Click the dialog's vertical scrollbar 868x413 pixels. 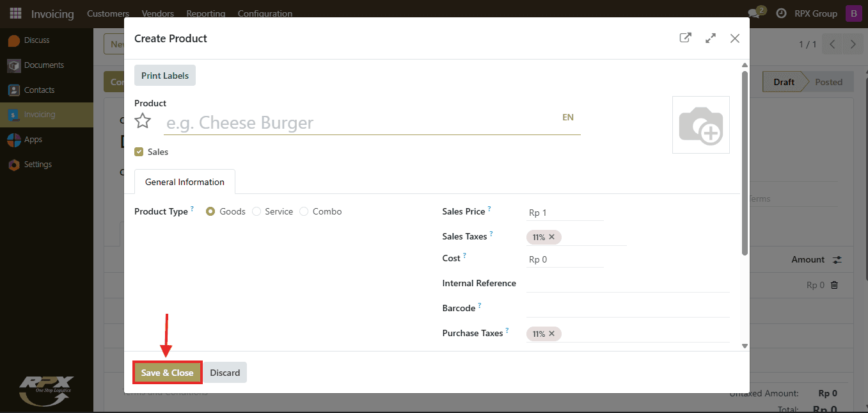pyautogui.click(x=745, y=163)
